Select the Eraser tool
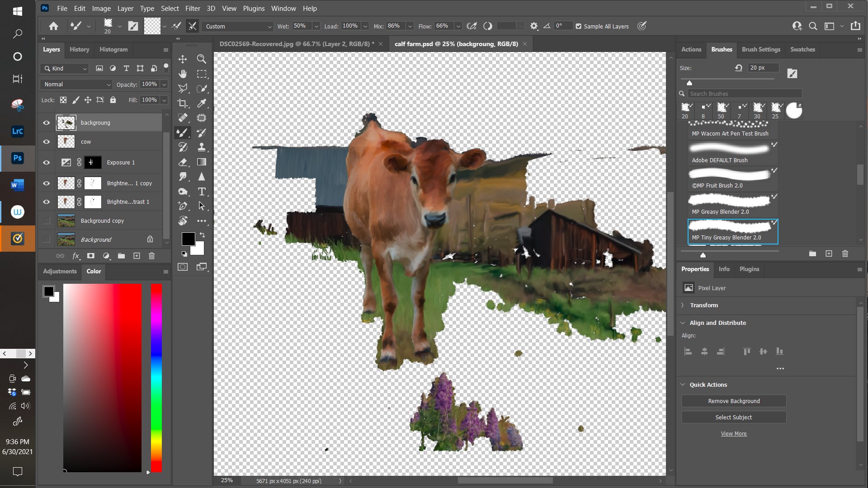 183,162
